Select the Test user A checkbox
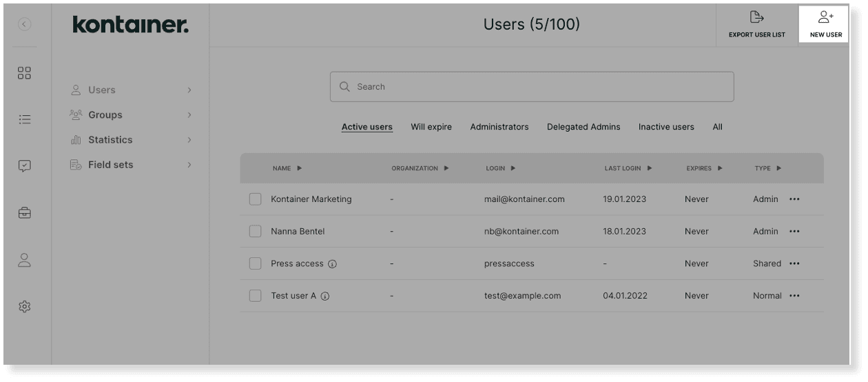Image resolution: width=868 pixels, height=382 pixels. pyautogui.click(x=255, y=296)
